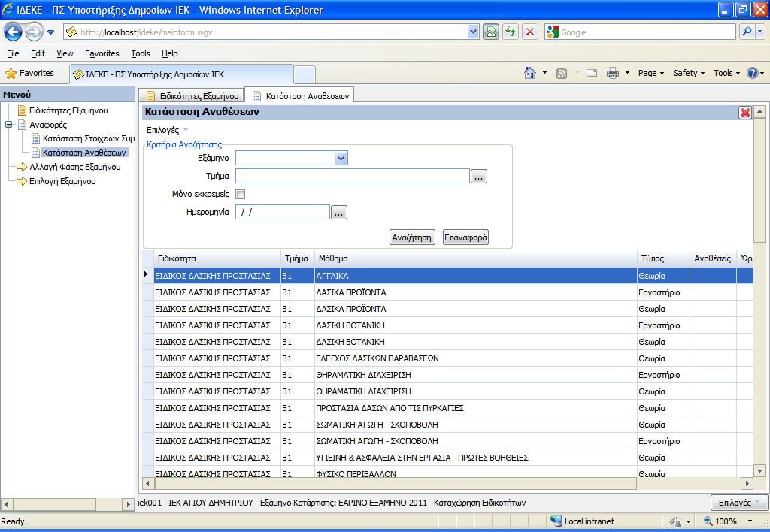The height and width of the screenshot is (532, 770).
Task: Open the address bar history dropdown
Action: click(472, 32)
